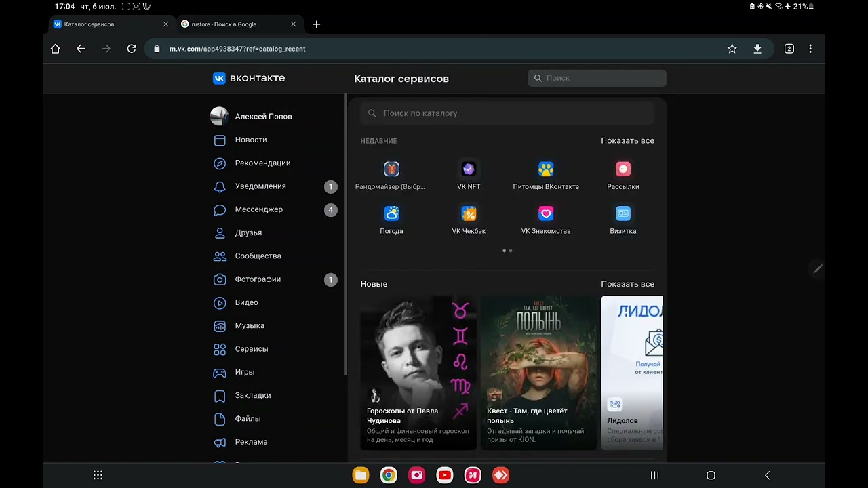Close the Каталог сервисов tab
868x488 pixels.
tap(165, 24)
